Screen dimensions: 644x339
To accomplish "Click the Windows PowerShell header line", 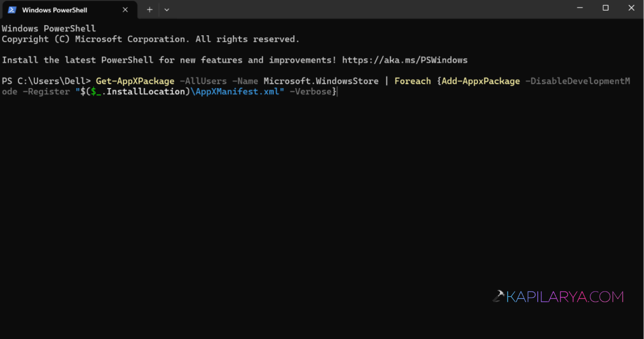I will (x=49, y=29).
